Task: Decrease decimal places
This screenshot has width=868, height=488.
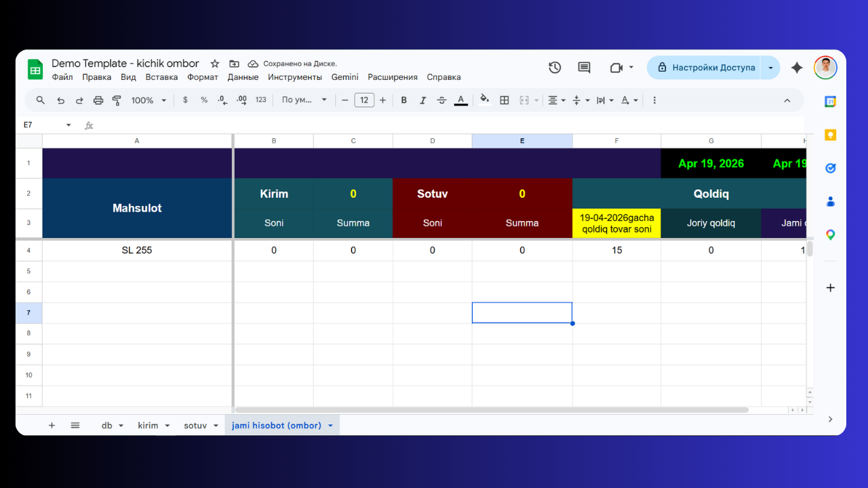Action: point(222,100)
